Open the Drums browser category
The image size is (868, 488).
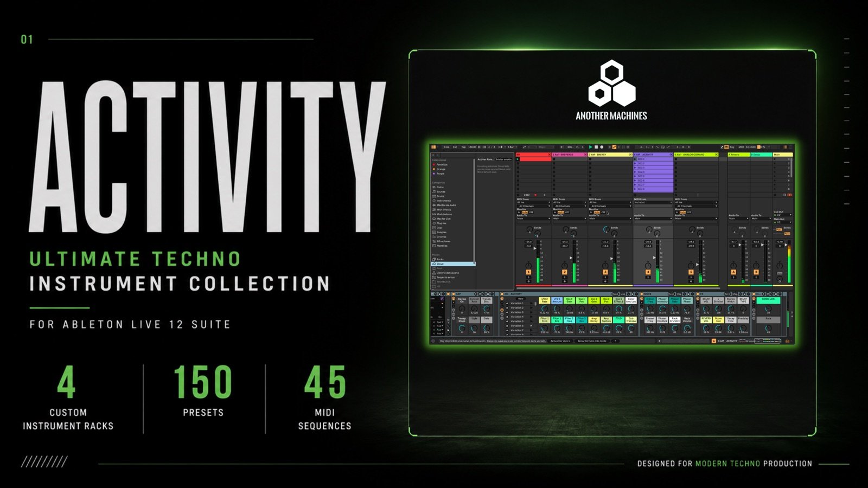438,196
